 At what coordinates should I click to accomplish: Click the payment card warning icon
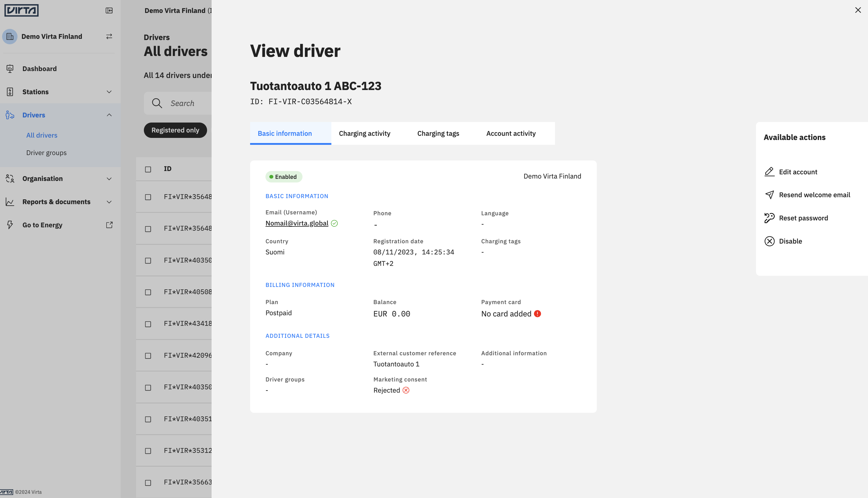[x=538, y=314]
